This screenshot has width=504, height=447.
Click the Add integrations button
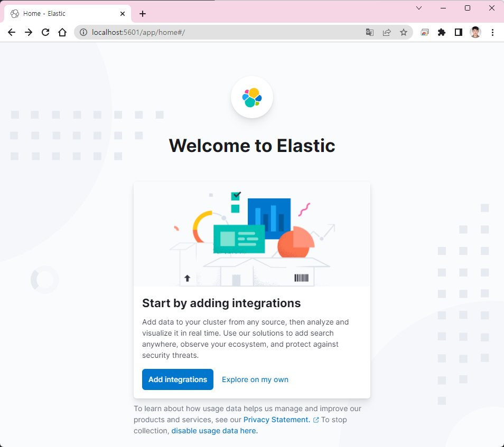178,379
